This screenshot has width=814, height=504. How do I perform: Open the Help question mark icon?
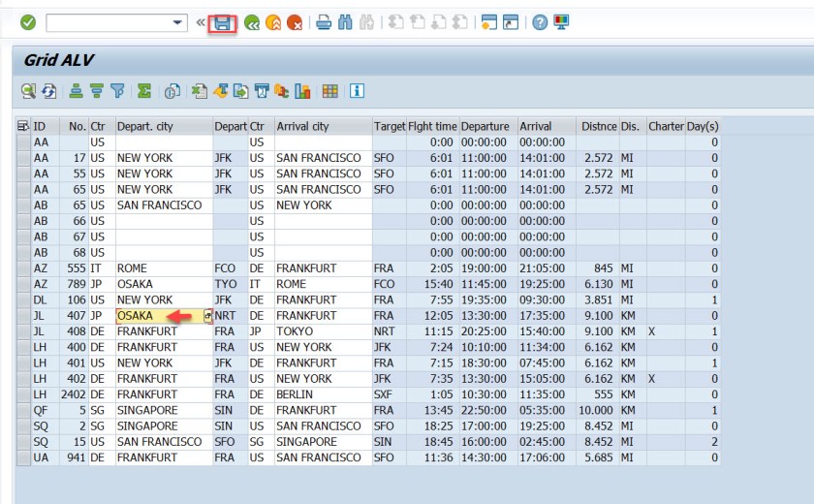point(540,22)
